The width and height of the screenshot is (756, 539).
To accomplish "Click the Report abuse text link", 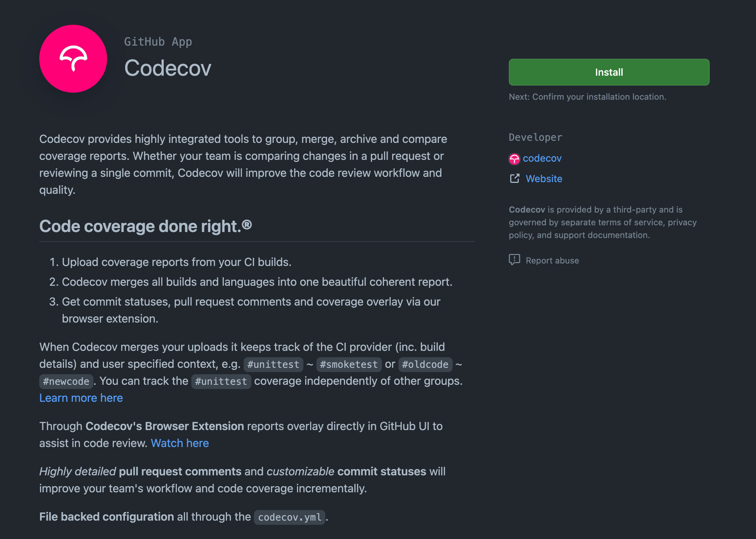I will coord(552,261).
